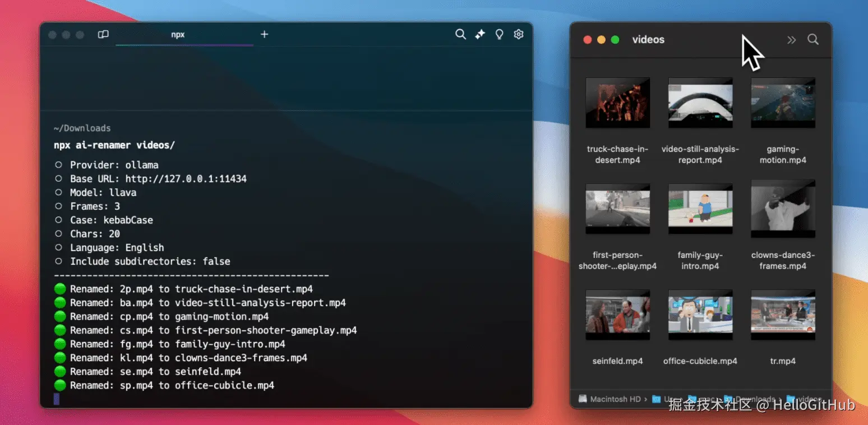Open the terminal search magnifier icon
The height and width of the screenshot is (425, 868).
coord(460,34)
